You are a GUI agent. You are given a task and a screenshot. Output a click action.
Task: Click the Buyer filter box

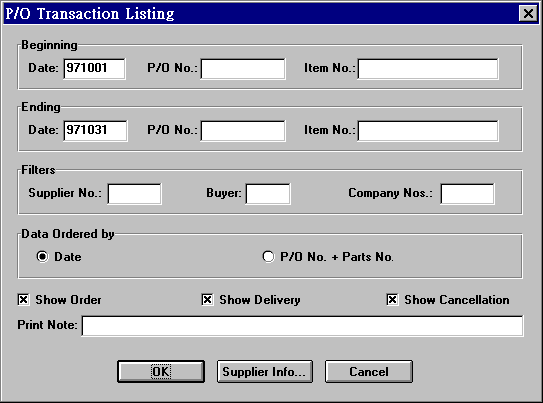tap(268, 194)
